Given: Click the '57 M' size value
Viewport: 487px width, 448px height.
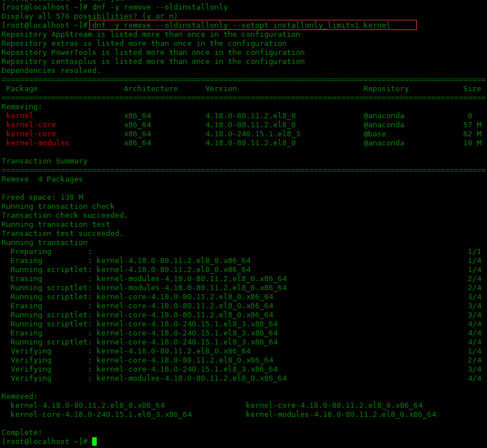Looking at the screenshot, I should pos(472,125).
